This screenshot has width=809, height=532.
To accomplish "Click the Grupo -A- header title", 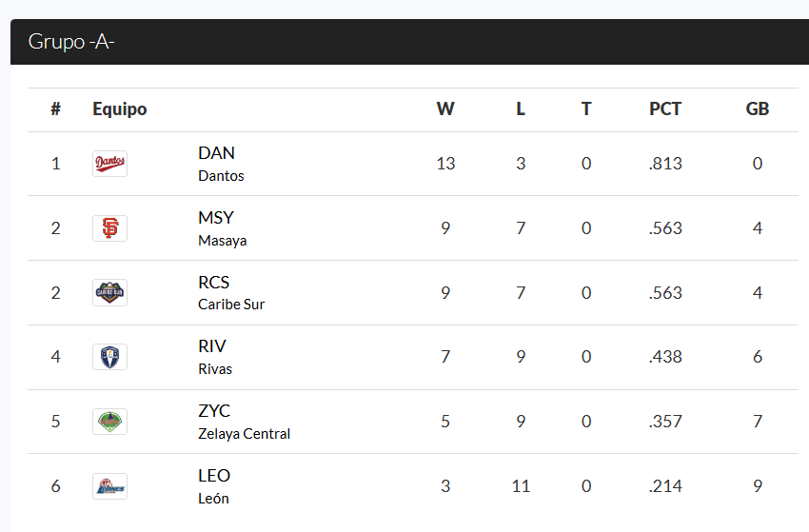I will tap(71, 42).
